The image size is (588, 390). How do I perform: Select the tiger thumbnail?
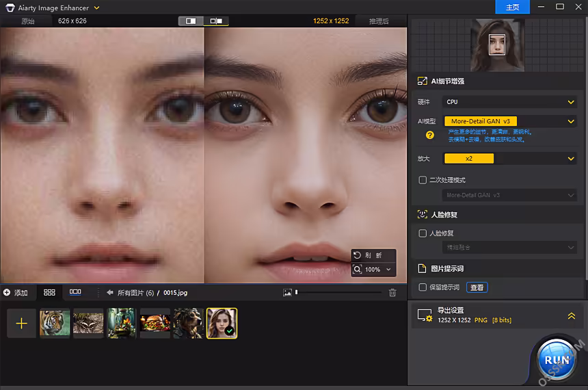(55, 323)
